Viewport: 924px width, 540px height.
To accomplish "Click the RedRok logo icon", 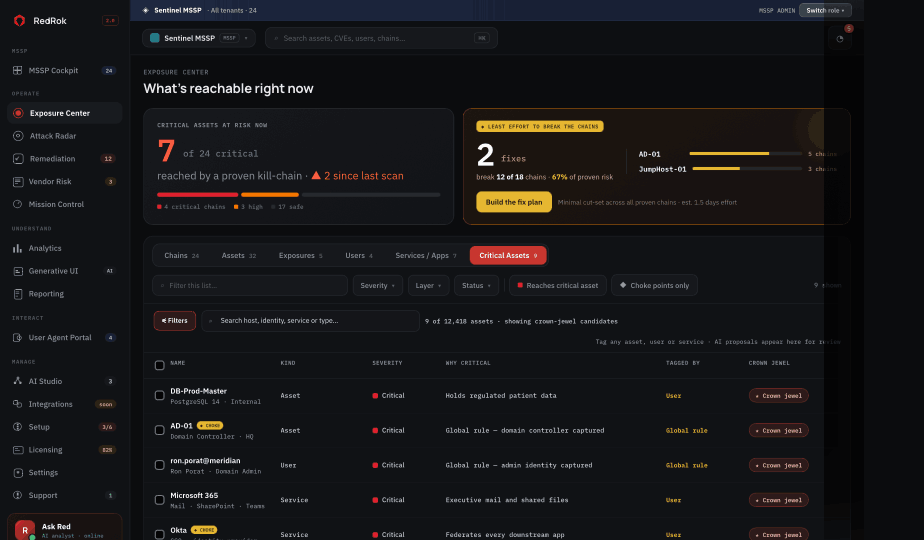I will pyautogui.click(x=19, y=21).
